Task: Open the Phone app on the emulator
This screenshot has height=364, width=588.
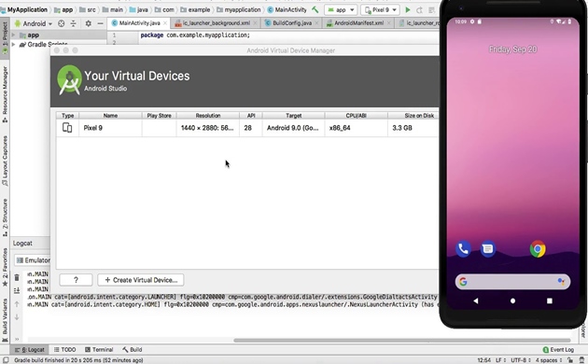Action: coord(463,249)
